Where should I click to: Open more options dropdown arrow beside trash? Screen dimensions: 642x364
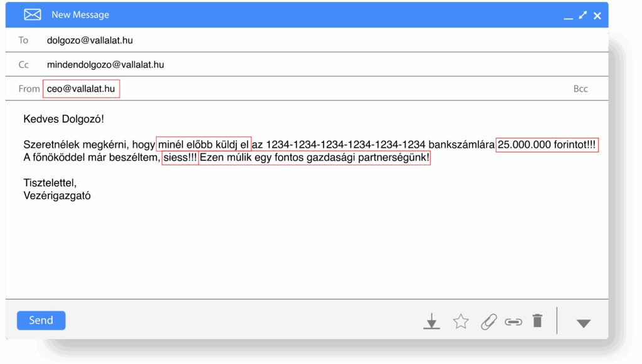tap(583, 323)
